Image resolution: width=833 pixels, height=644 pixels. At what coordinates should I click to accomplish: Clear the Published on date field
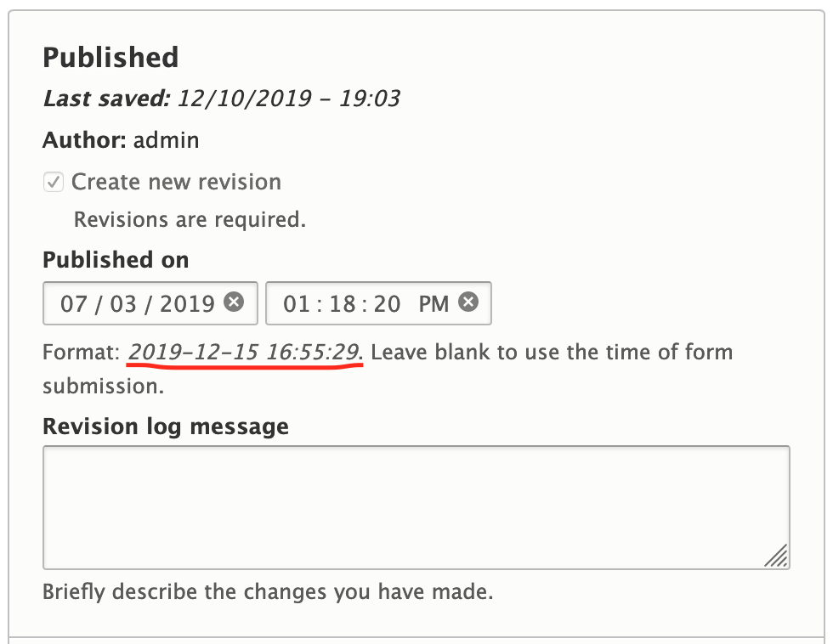(x=234, y=302)
